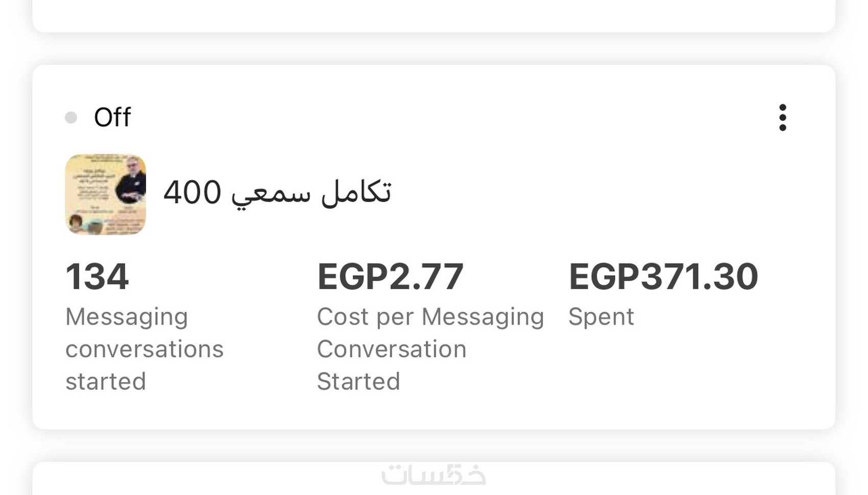Click the word started under the conversations metric
Screen dimensions: 868x495
coord(106,382)
